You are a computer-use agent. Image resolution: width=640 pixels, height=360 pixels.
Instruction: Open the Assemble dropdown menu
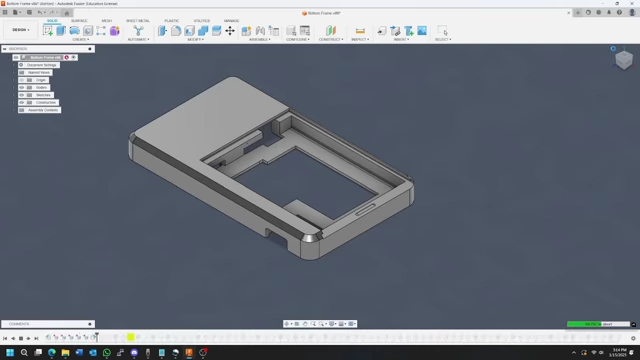coord(260,40)
